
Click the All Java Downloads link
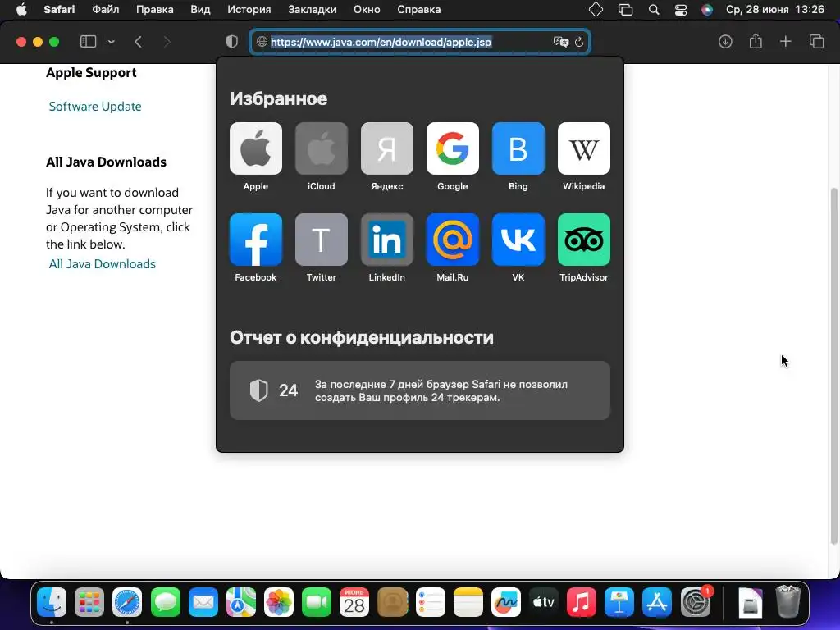coord(102,264)
